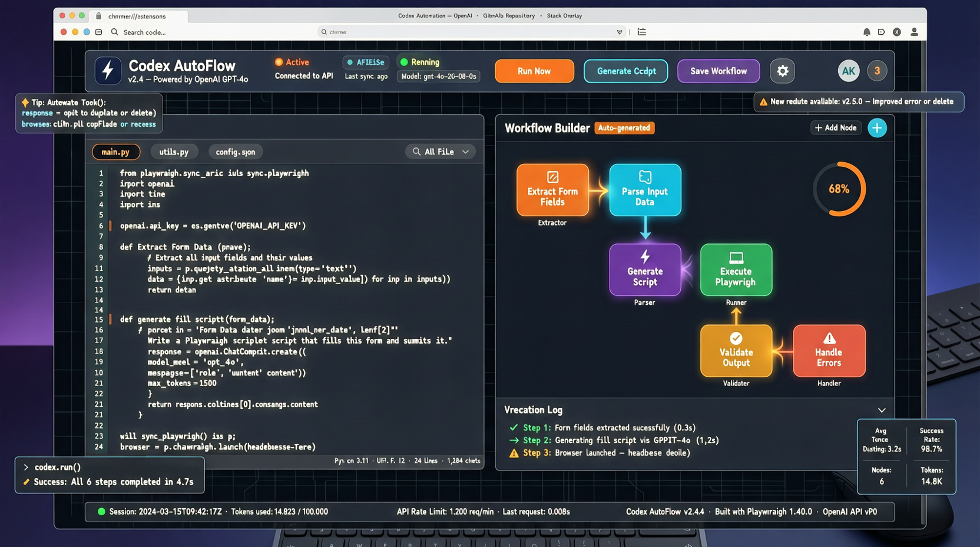The width and height of the screenshot is (980, 547).
Task: Click the Nodes 6 stat
Action: [x=881, y=476]
